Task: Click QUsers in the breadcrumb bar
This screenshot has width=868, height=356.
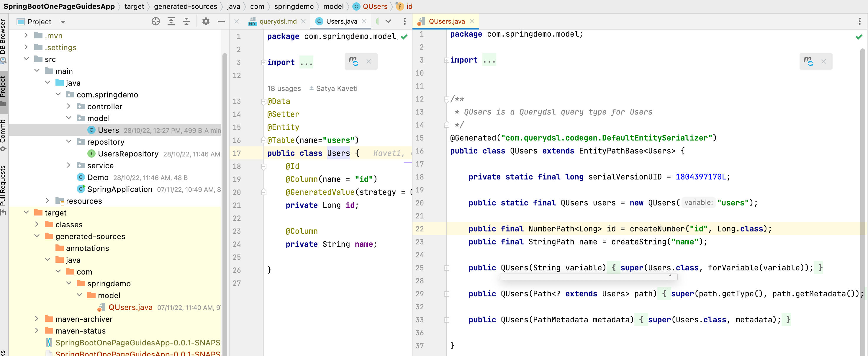Action: 375,6
